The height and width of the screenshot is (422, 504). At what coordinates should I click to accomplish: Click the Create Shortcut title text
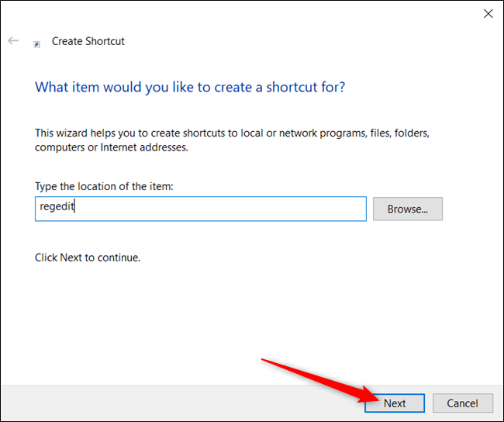click(88, 41)
